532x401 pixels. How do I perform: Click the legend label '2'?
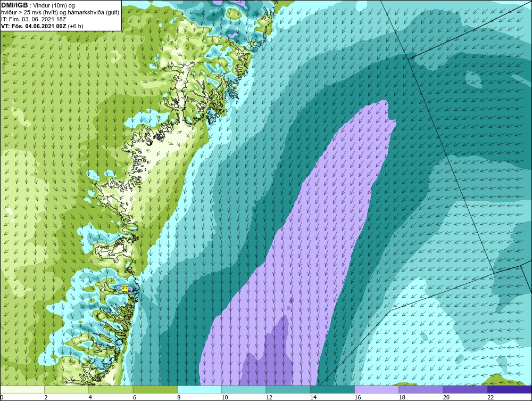tap(46, 398)
